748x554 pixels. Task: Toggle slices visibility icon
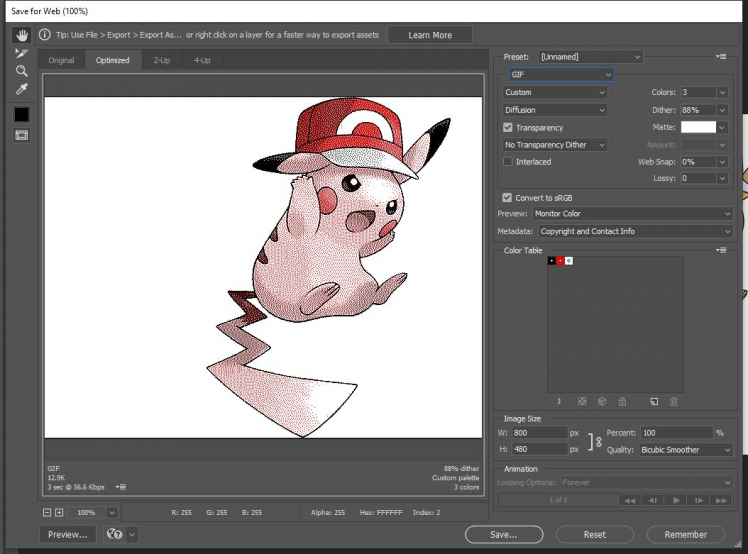click(x=21, y=134)
